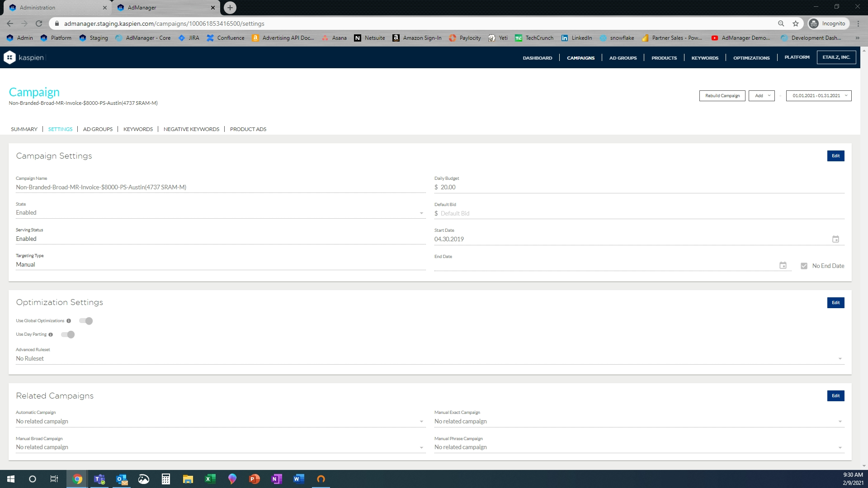Open Excel from the taskbar
This screenshot has height=488, width=868.
[210, 479]
